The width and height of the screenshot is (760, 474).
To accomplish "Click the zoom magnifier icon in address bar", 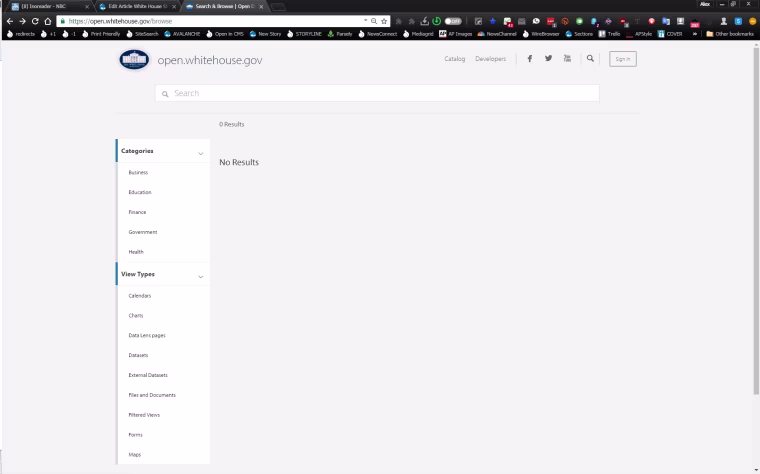I will click(374, 21).
